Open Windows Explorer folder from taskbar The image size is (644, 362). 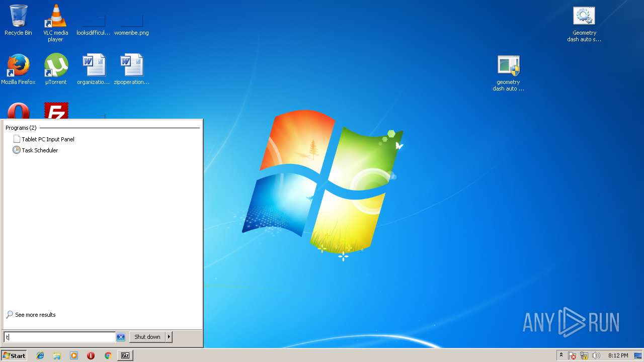[x=57, y=355]
